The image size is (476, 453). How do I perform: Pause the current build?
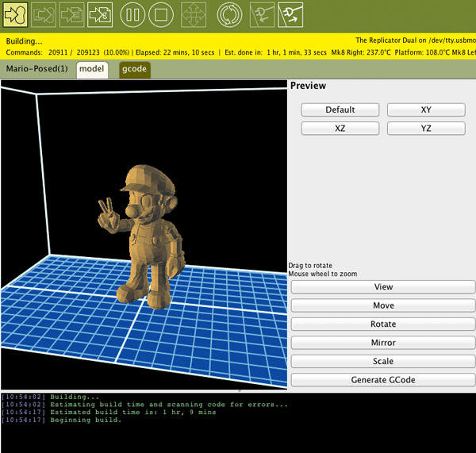click(x=132, y=15)
